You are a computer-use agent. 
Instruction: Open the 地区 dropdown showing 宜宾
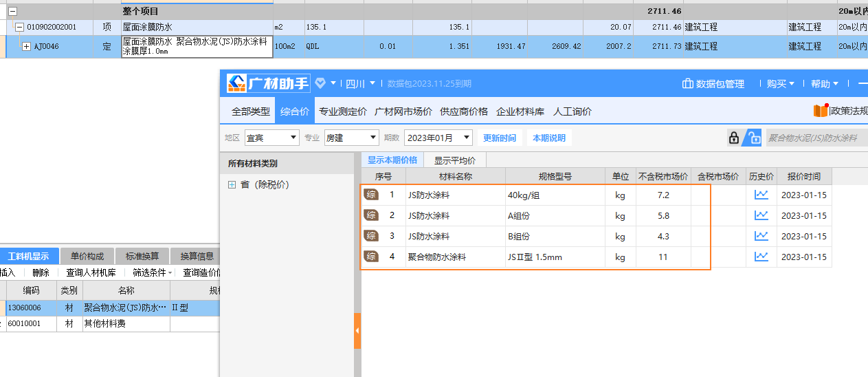click(x=271, y=138)
